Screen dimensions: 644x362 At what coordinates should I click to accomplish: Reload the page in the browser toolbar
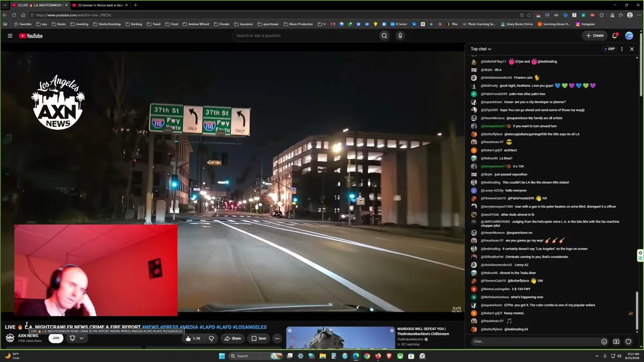tap(14, 15)
